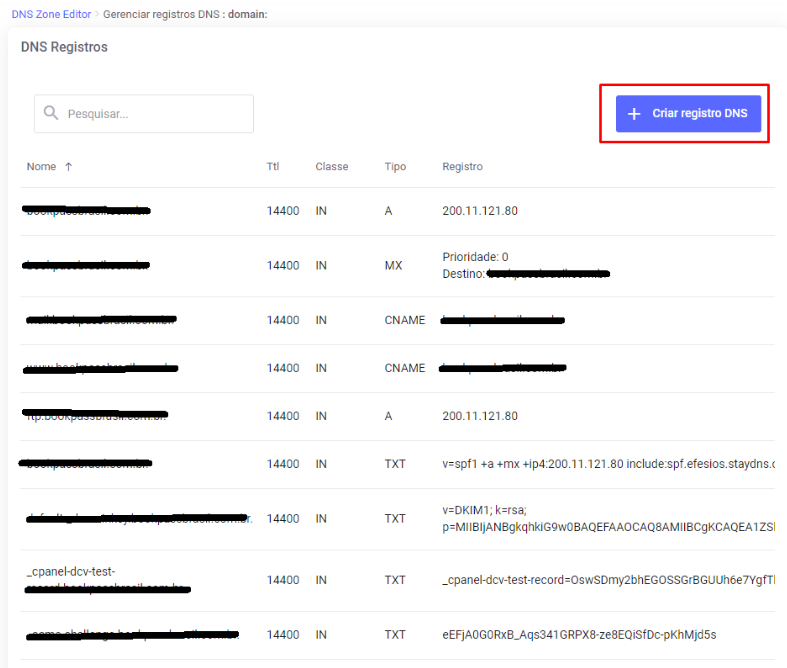Click the Ttl column header

273,166
